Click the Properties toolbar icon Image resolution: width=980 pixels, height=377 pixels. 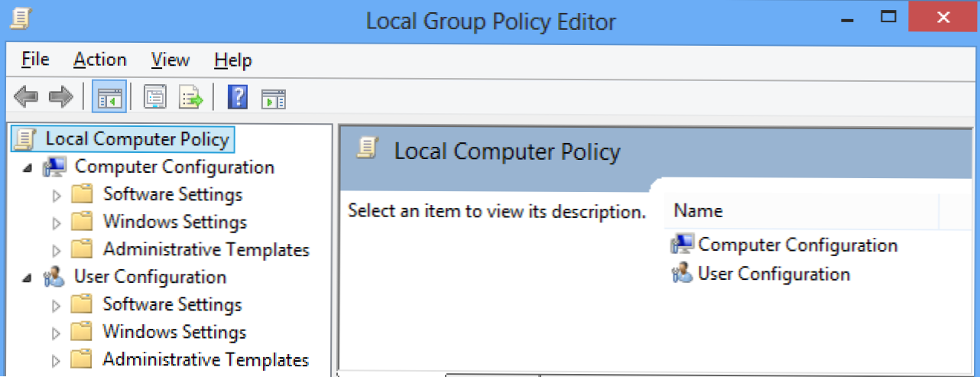(x=155, y=98)
